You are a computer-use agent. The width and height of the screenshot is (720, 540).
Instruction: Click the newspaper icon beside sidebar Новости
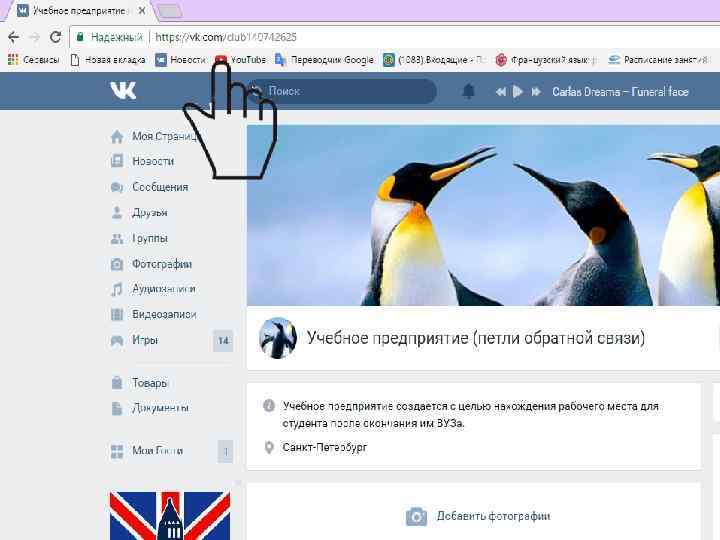(x=117, y=161)
